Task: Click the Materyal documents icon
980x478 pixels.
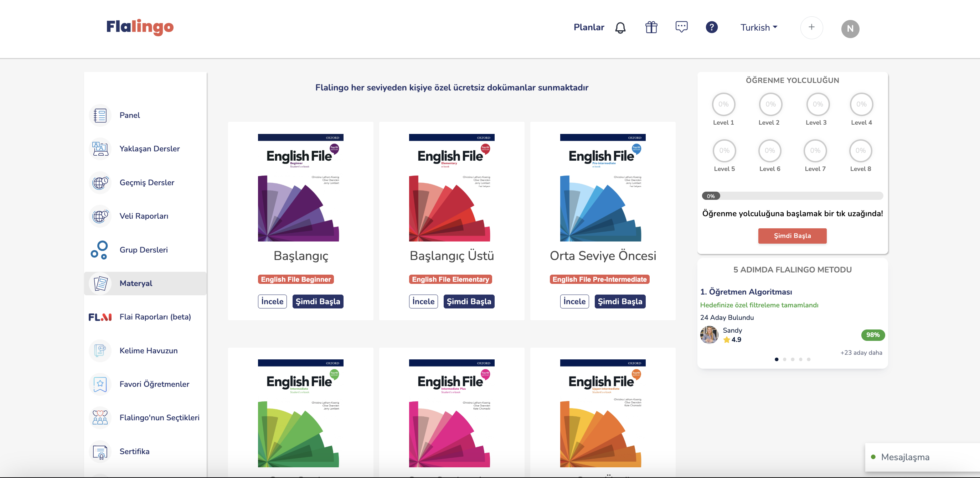Action: tap(100, 283)
